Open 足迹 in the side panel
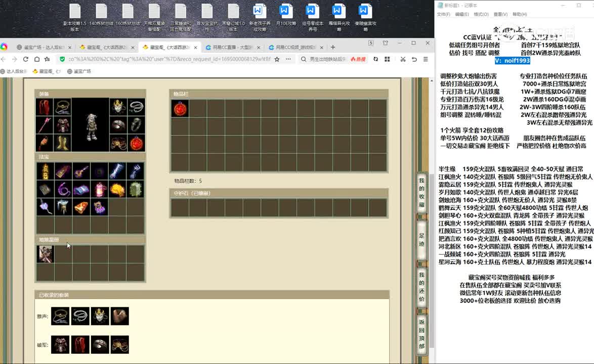The image size is (594, 364). point(421,240)
